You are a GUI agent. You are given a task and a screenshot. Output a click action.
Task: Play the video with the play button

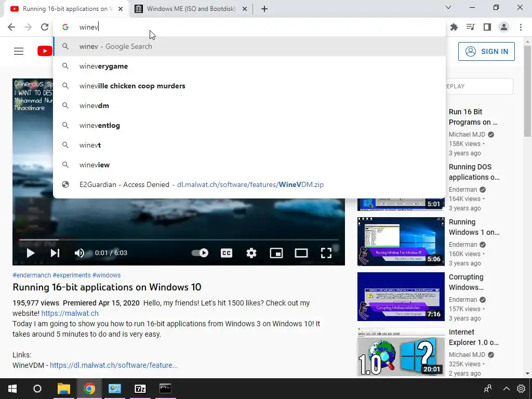(31, 253)
